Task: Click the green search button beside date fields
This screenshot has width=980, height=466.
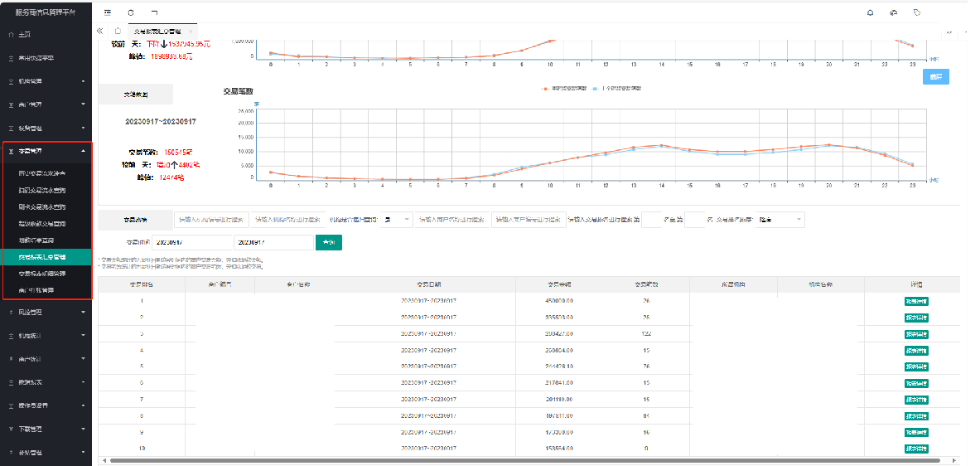Action: click(328, 242)
